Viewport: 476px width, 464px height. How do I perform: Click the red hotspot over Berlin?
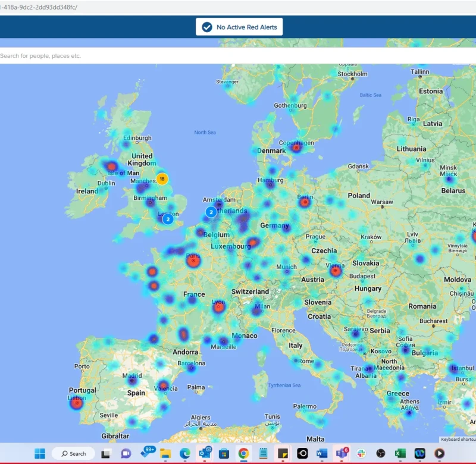[305, 202]
